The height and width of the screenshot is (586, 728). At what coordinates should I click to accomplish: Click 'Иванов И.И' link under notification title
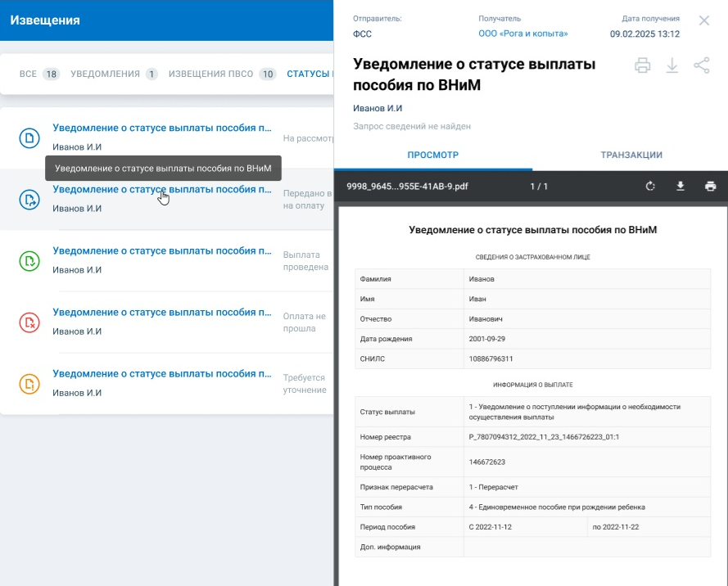378,108
